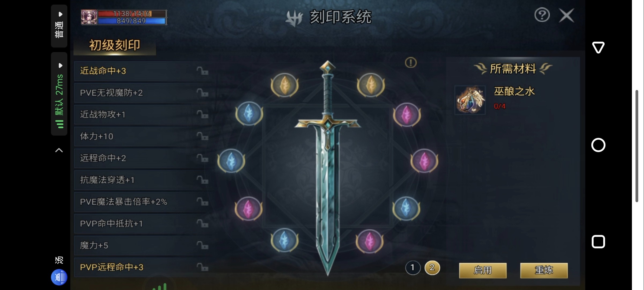Toggle lock on 体力+10 attribute
644x290 pixels.
[x=203, y=136]
